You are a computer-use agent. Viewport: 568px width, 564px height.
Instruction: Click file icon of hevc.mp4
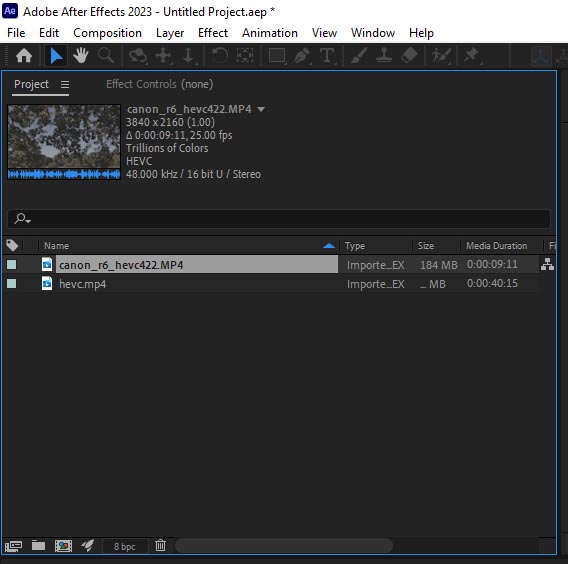(x=47, y=284)
